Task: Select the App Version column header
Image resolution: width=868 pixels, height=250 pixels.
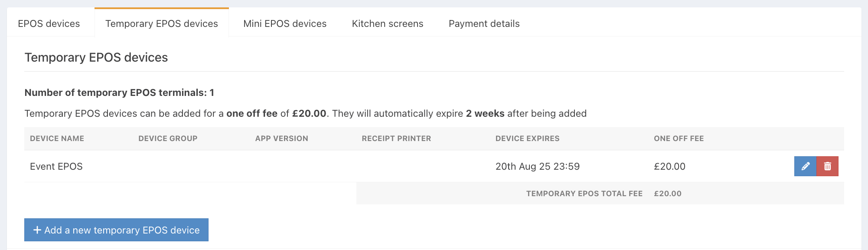Action: [281, 138]
